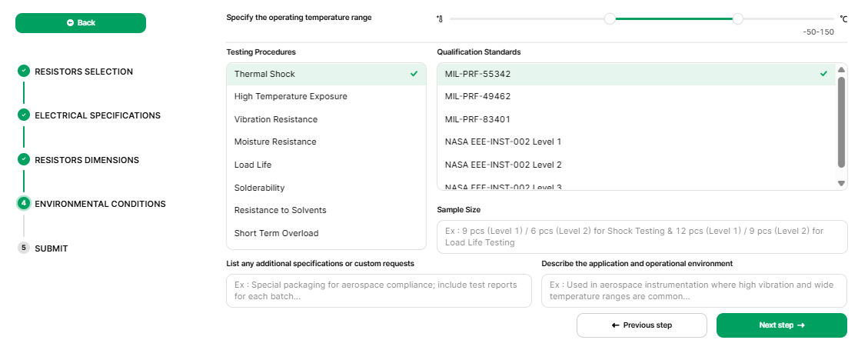
Task: Deselect the MIL-PRF-55342 qualification standard
Action: (x=635, y=74)
